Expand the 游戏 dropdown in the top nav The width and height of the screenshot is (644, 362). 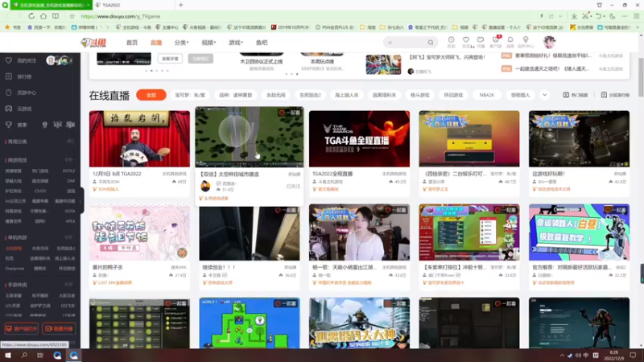[x=236, y=43]
